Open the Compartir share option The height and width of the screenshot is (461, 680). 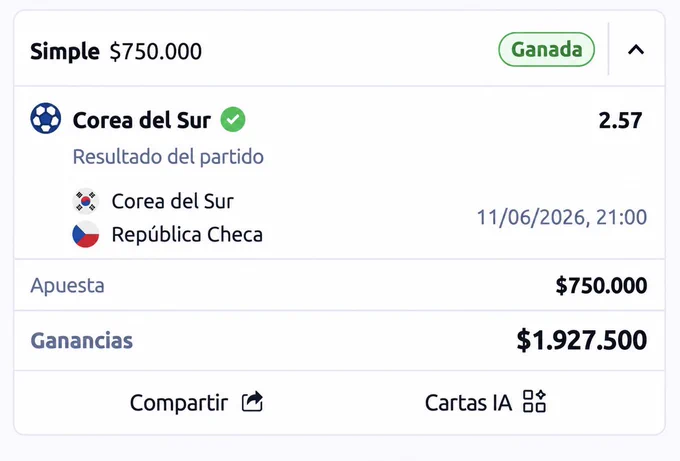coord(196,402)
